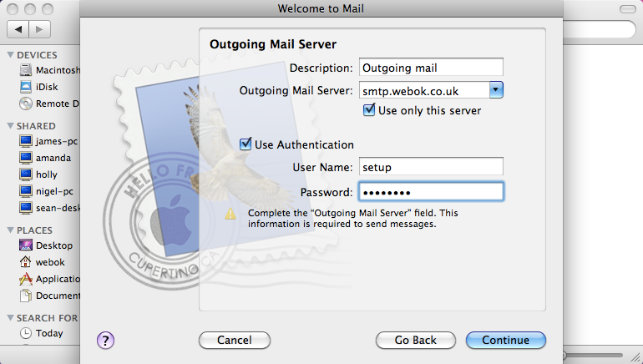Select the amanda shared computer icon

(x=25, y=158)
